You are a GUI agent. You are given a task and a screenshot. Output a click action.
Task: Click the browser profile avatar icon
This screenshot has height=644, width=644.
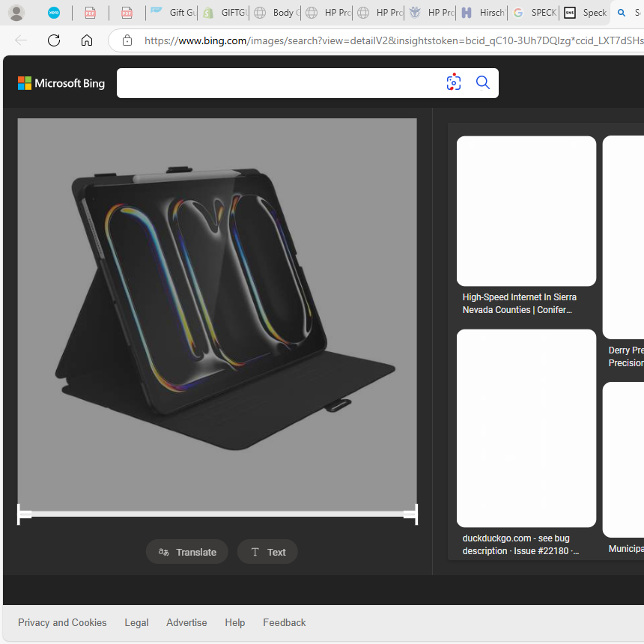tap(16, 13)
